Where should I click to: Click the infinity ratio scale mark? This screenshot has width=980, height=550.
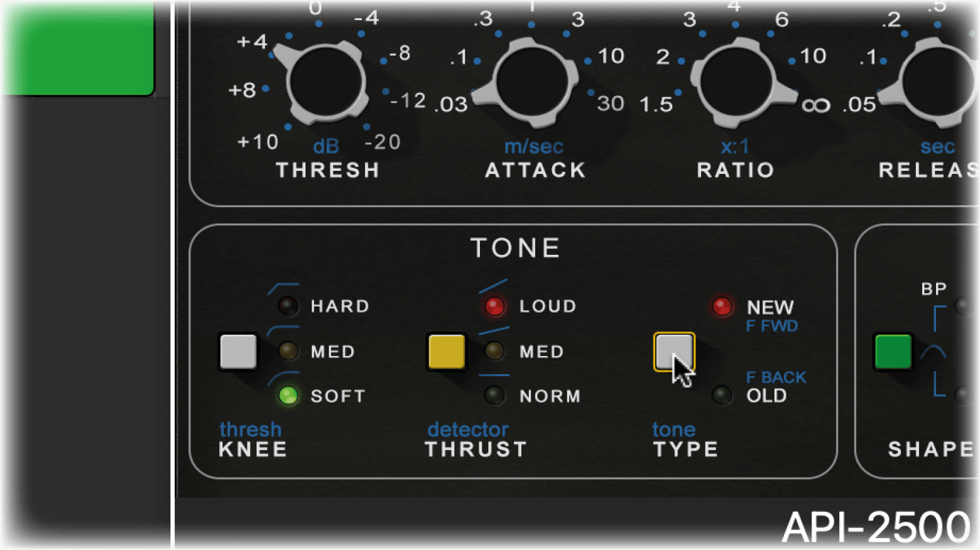click(816, 105)
